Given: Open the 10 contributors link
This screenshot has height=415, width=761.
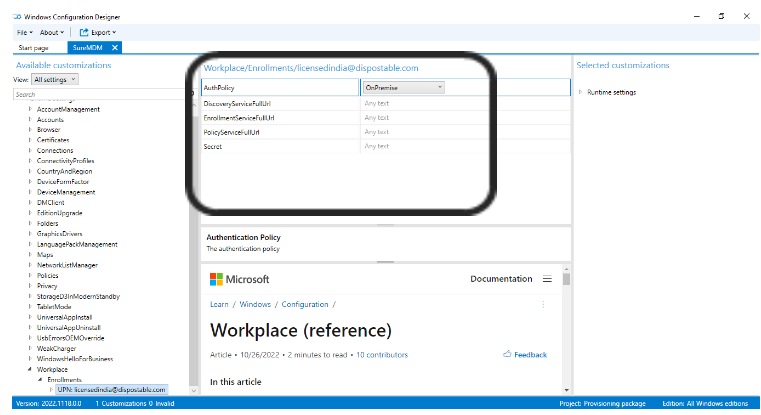Looking at the screenshot, I should (x=382, y=355).
